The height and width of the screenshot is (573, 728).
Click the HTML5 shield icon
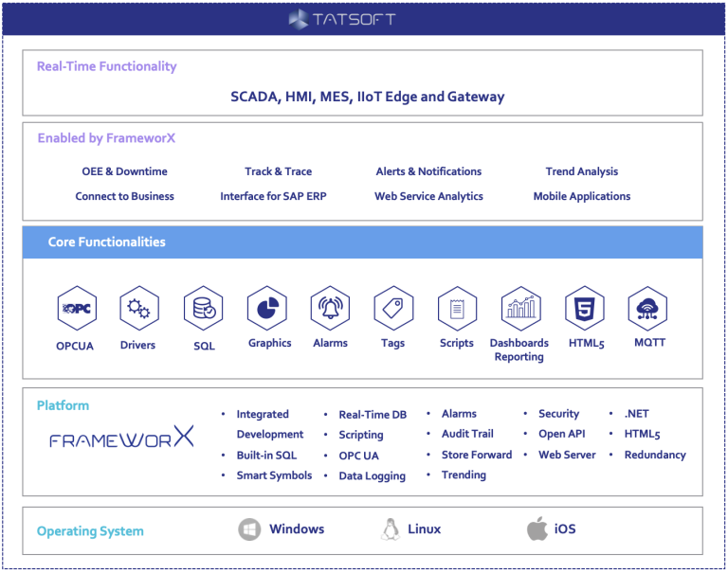click(585, 309)
